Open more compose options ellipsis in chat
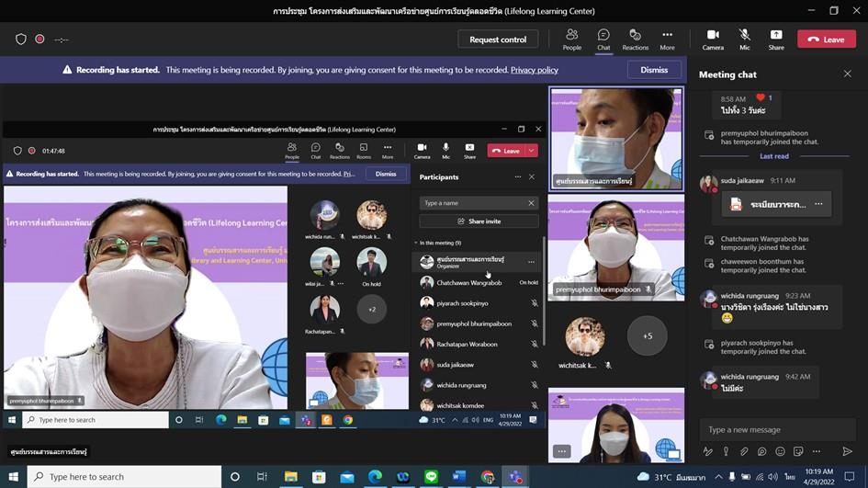 tap(817, 451)
